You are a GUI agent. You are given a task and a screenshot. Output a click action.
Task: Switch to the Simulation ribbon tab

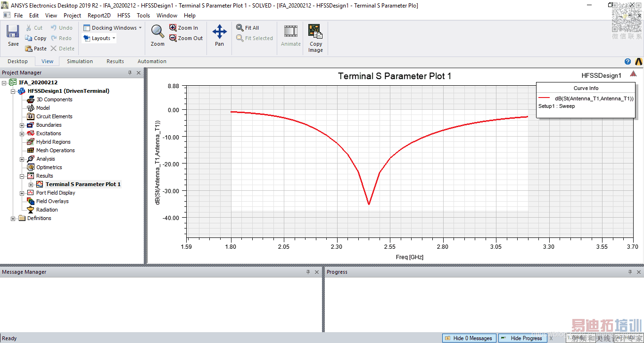click(80, 61)
